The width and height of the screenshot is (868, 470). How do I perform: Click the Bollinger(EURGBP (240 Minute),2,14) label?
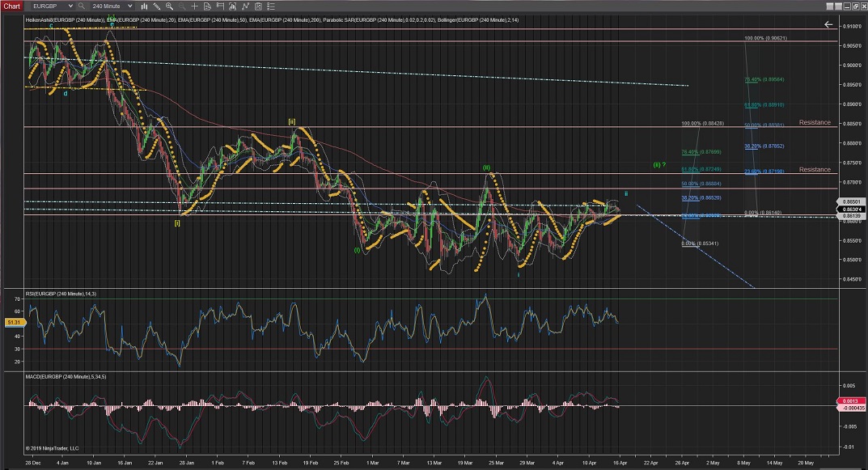coord(478,20)
